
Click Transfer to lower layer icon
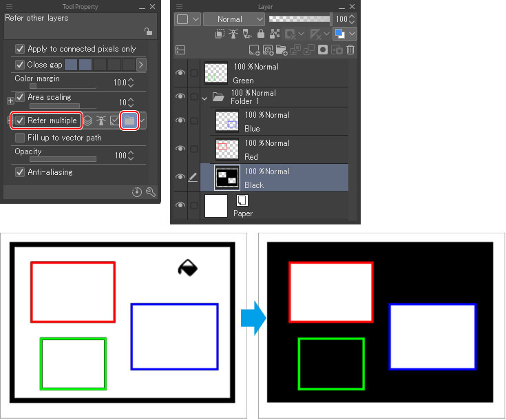tap(295, 50)
